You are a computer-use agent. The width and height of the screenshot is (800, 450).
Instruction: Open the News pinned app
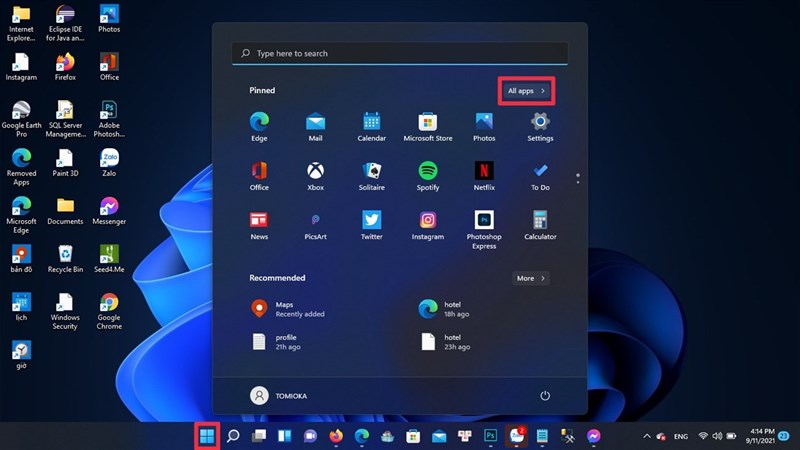pos(259,225)
